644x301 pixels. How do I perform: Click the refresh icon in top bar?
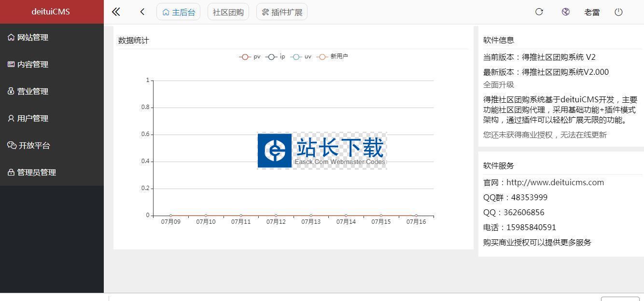539,12
